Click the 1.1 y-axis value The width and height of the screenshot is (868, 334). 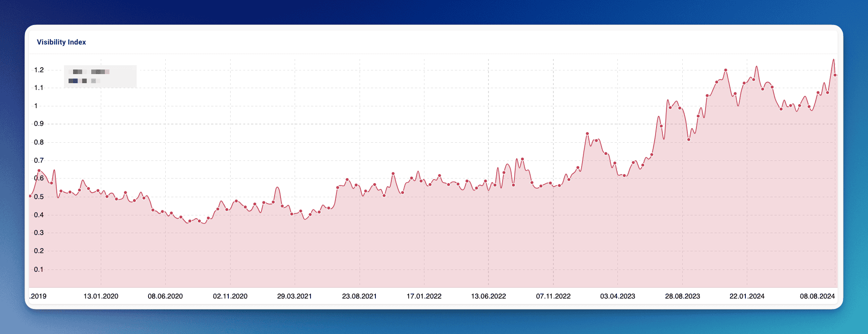(x=39, y=88)
